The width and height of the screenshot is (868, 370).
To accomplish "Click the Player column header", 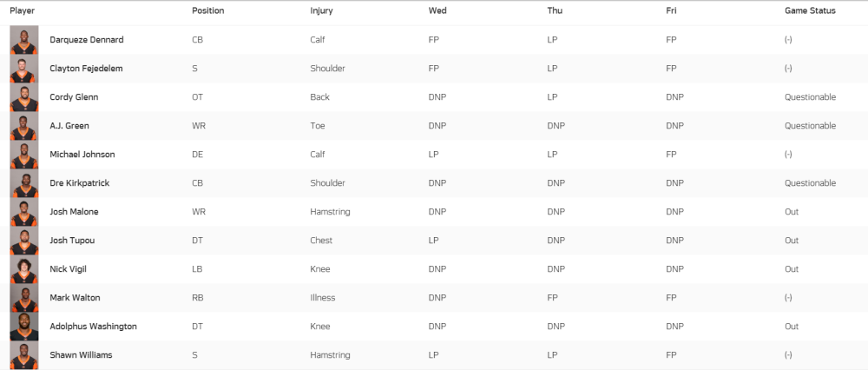I will (23, 10).
